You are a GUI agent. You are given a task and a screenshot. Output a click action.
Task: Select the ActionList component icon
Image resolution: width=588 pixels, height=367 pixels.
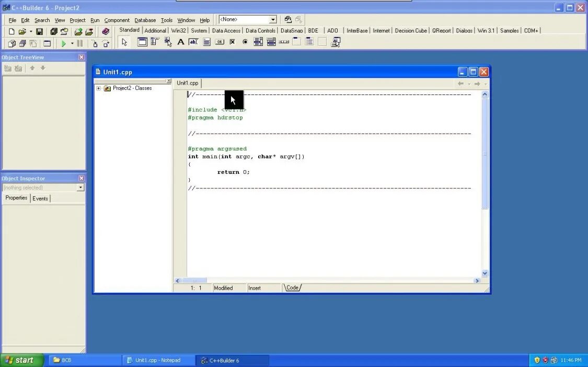click(336, 42)
